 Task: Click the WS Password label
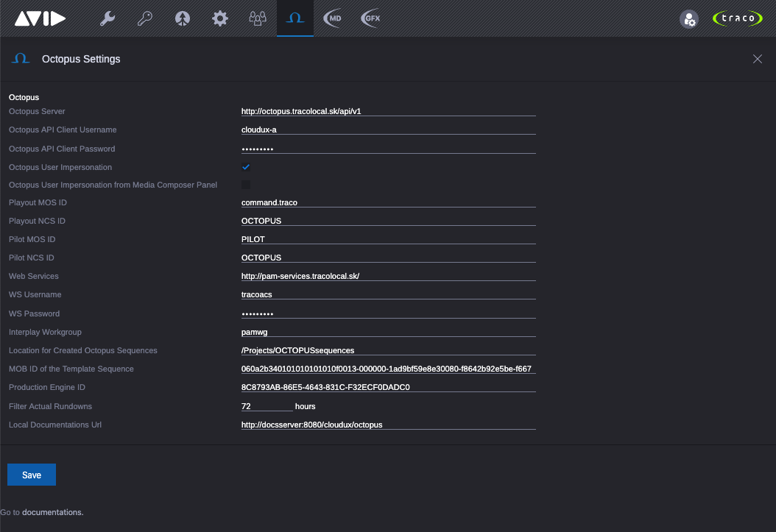point(34,313)
